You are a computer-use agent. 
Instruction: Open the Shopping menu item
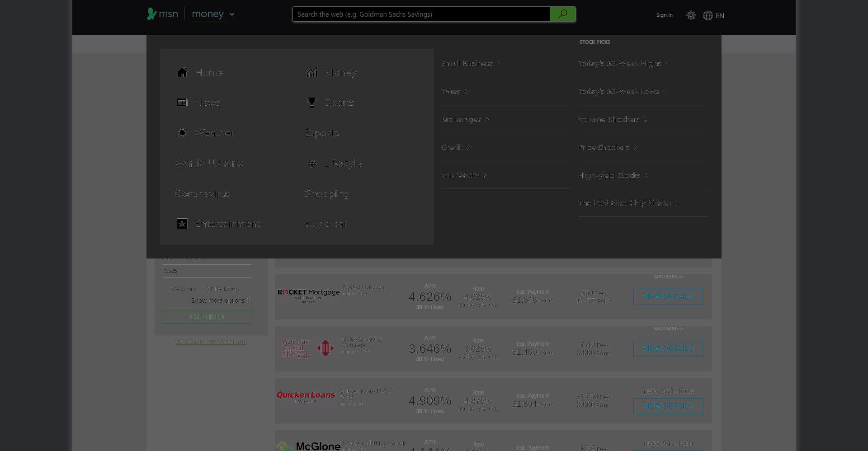point(327,193)
